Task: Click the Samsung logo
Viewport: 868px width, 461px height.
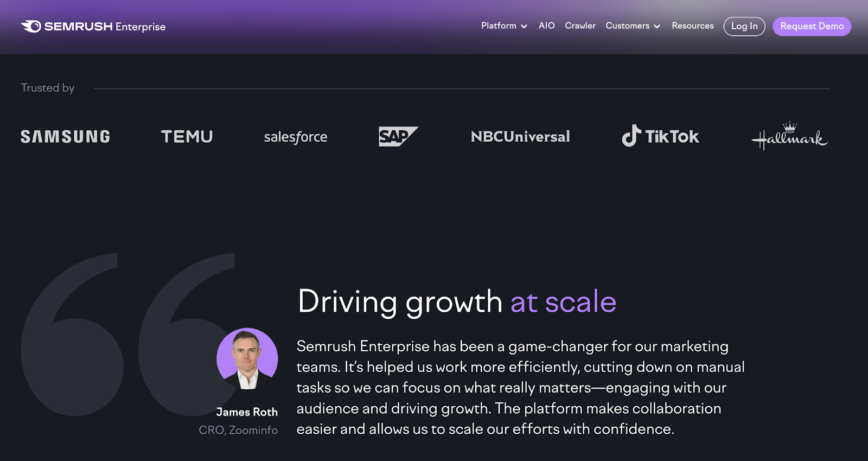Action: pos(65,137)
